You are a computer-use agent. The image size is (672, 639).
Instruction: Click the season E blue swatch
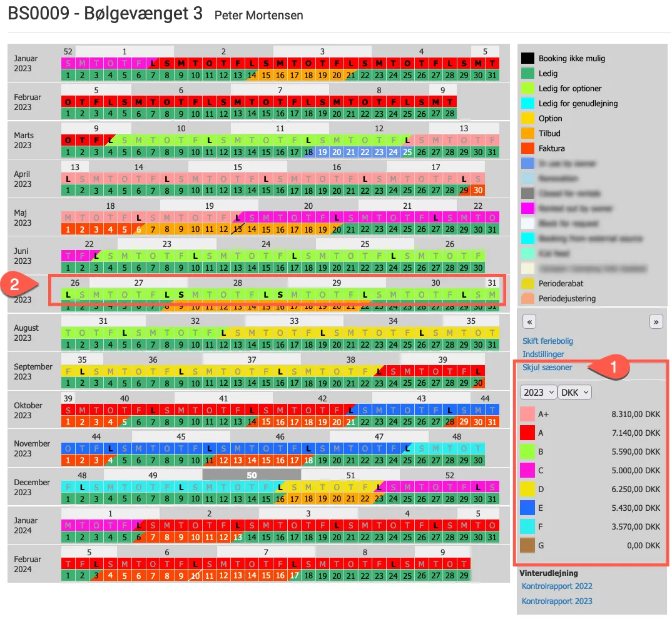(x=527, y=508)
